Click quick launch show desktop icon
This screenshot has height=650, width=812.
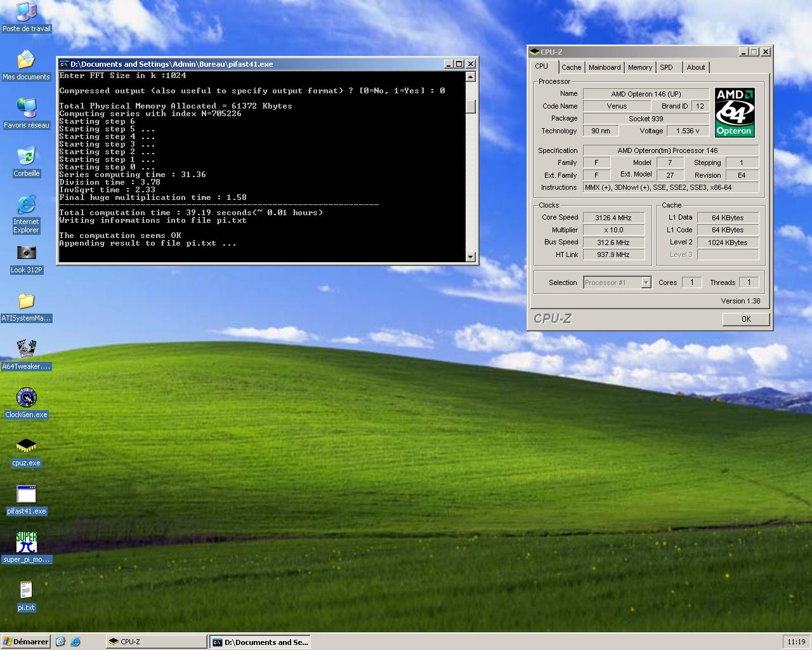click(60, 642)
